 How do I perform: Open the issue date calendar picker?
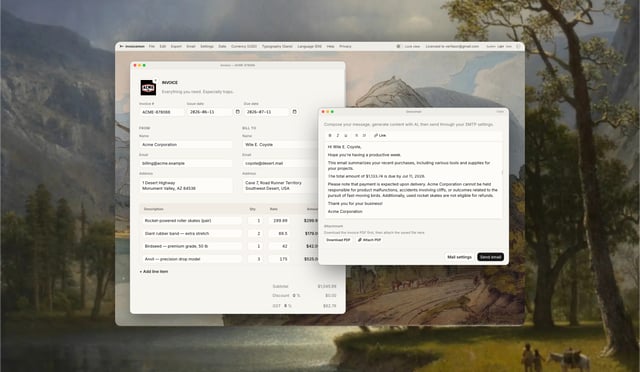tap(238, 111)
